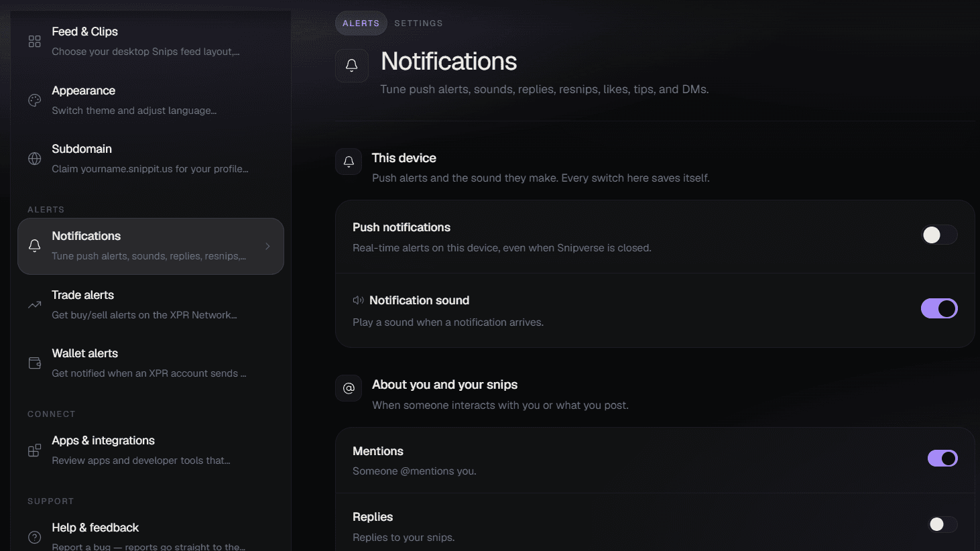Click the chevron on the Notifications sidebar item
This screenshot has height=551, width=980.
coord(267,246)
